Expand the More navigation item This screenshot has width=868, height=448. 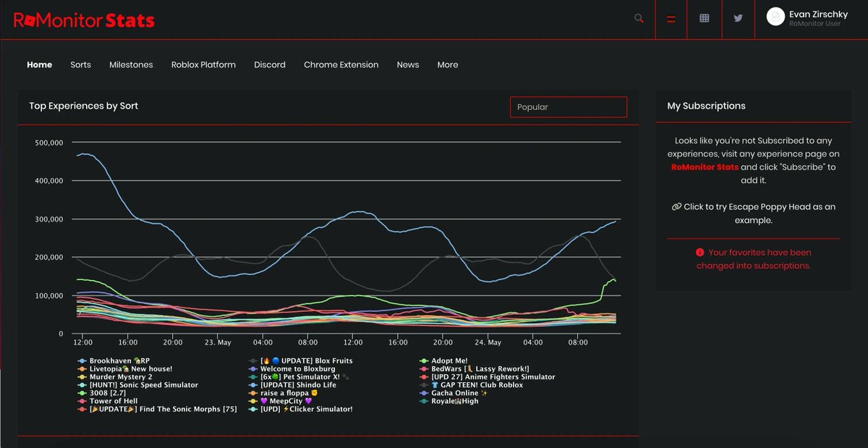(x=448, y=64)
